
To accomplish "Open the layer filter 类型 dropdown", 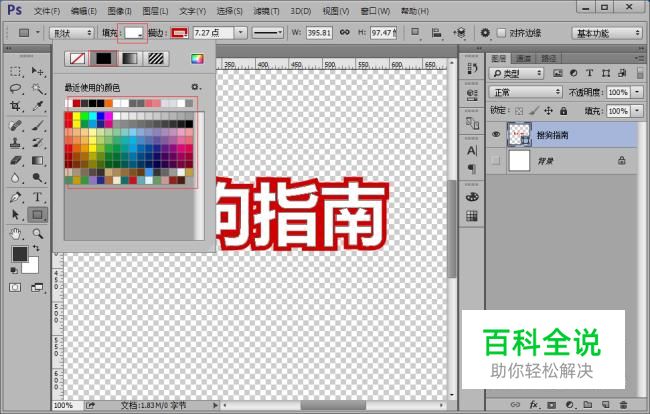I will pyautogui.click(x=516, y=73).
